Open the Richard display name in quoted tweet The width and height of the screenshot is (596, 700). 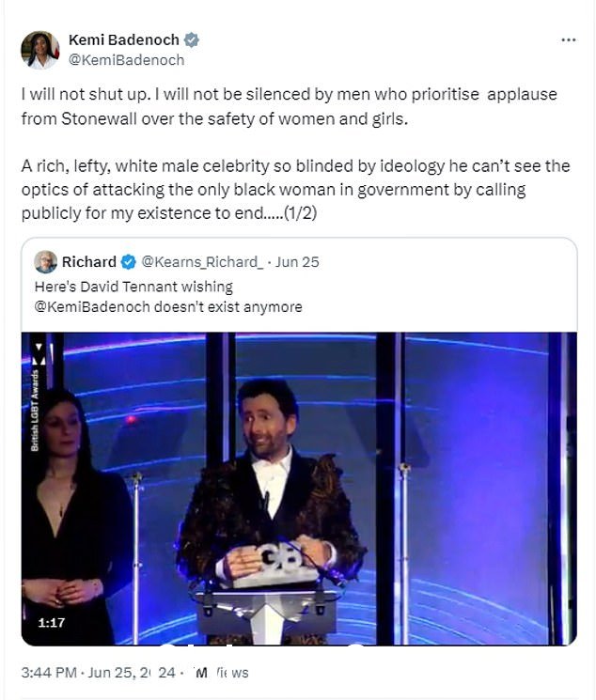[89, 261]
